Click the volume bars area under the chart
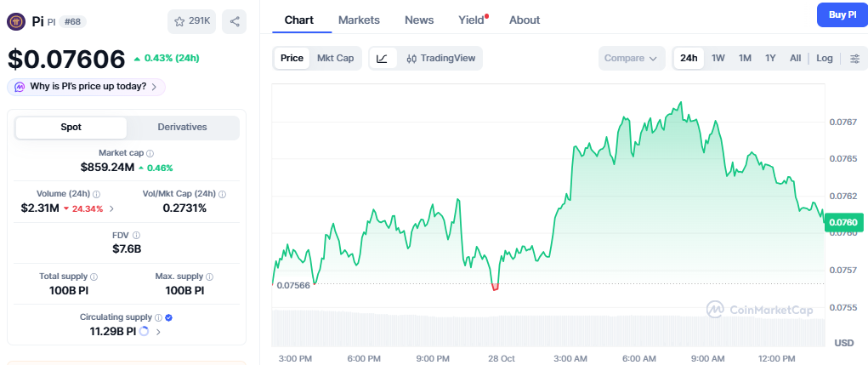This screenshot has height=365, width=868. [x=548, y=328]
